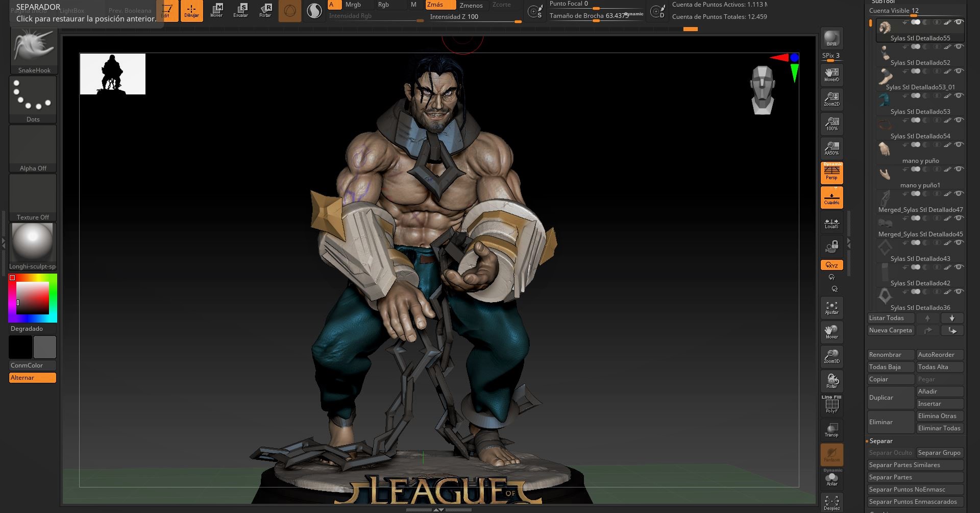Viewport: 980px width, 513px height.
Task: Toggle the XYZ rotation mode
Action: (831, 265)
